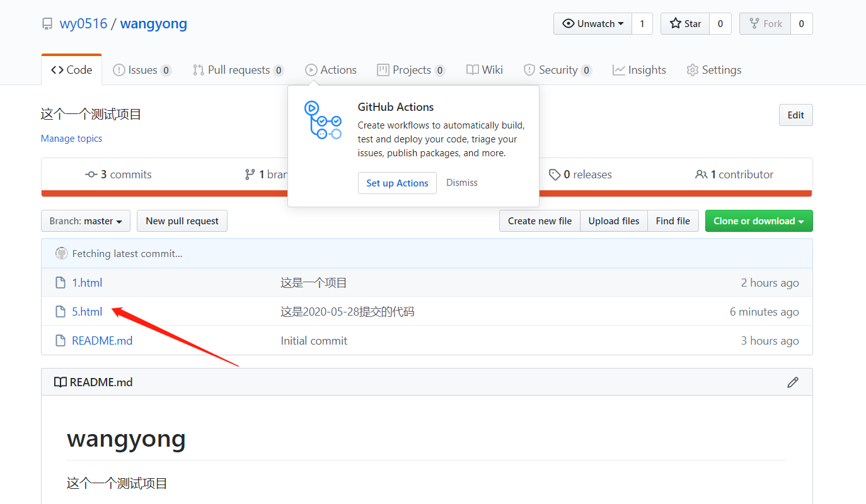The image size is (866, 504).
Task: Open the Issues tab
Action: click(x=142, y=70)
